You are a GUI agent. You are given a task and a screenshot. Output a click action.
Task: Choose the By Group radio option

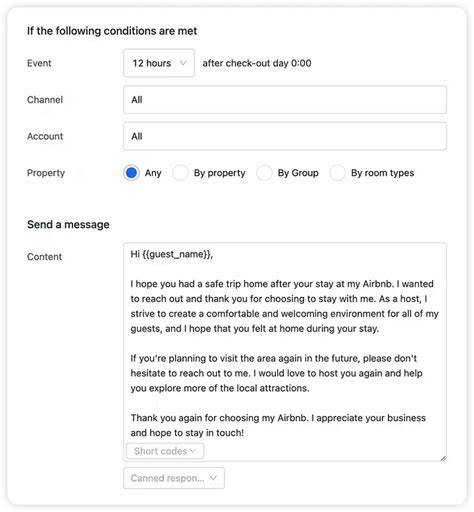(264, 173)
